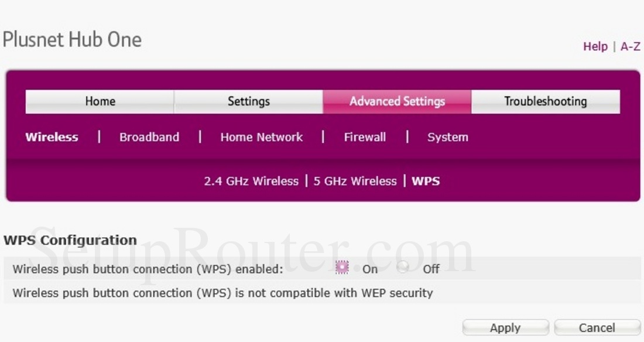
Task: Open the A-Z index
Action: click(630, 46)
